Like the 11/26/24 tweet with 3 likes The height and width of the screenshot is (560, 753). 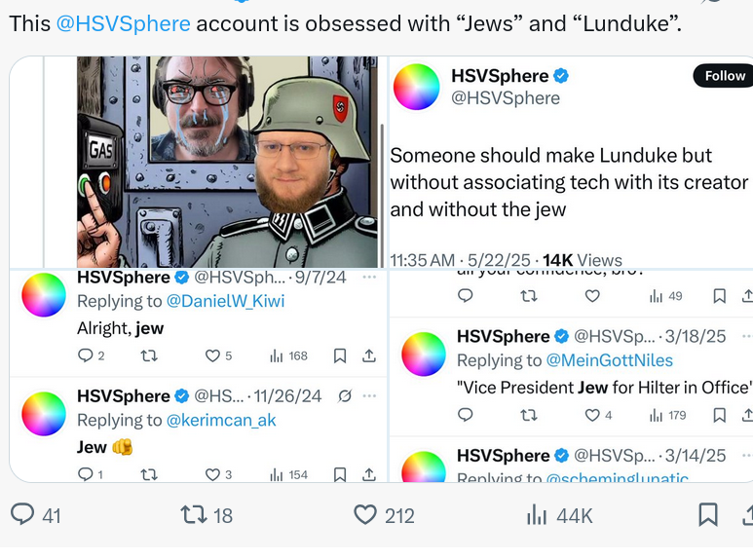point(218,474)
